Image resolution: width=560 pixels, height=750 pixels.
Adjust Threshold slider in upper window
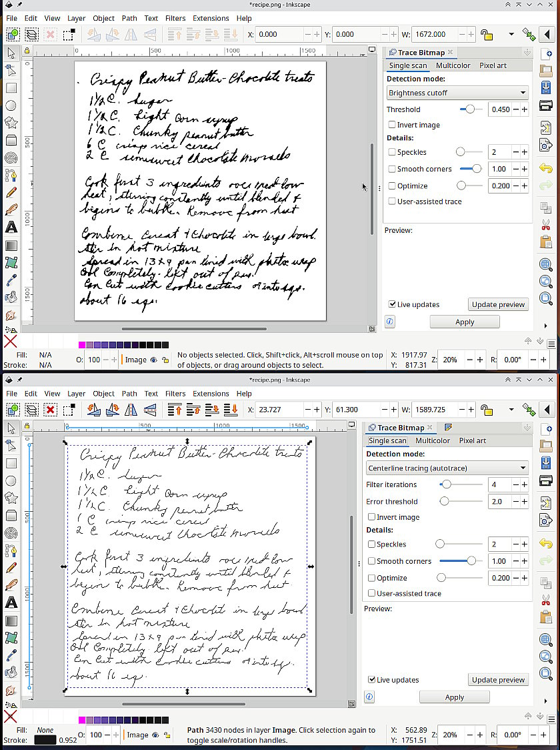pyautogui.click(x=471, y=109)
